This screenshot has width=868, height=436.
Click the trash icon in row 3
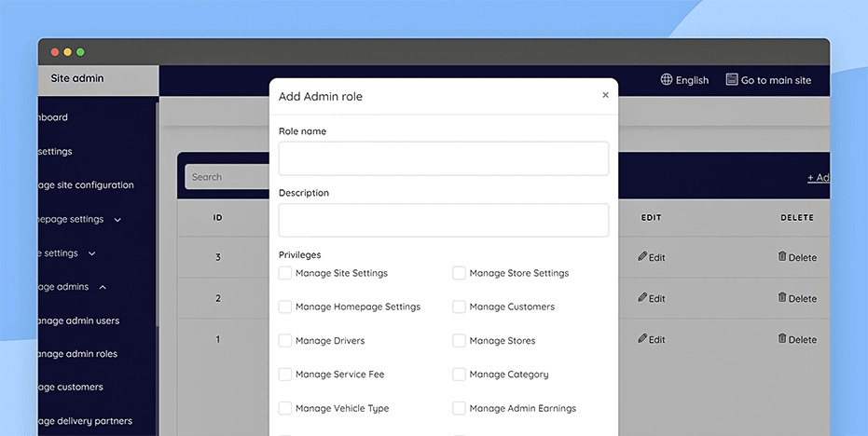tap(782, 256)
